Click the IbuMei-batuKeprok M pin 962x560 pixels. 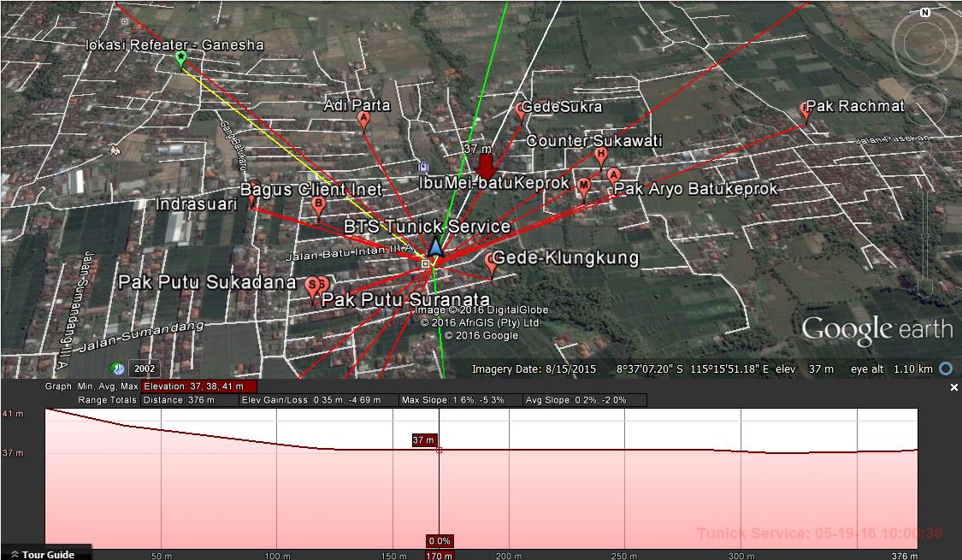(583, 188)
